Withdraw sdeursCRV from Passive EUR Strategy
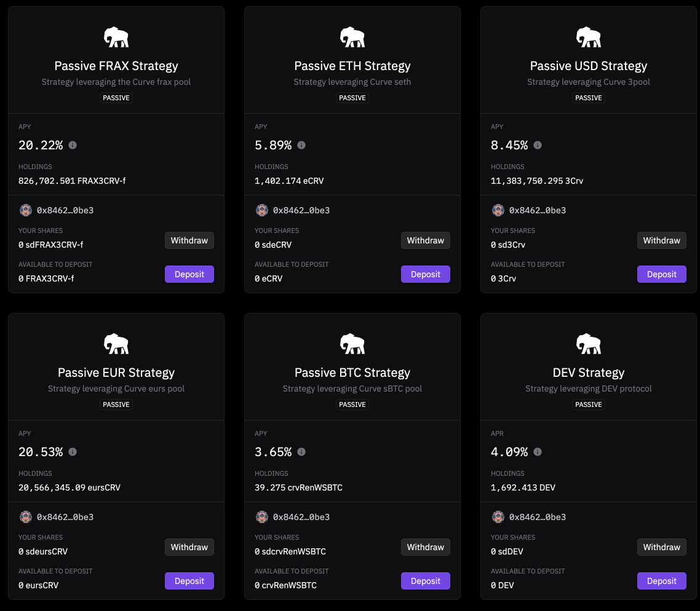Viewport: 700px width, 611px height. click(x=189, y=547)
